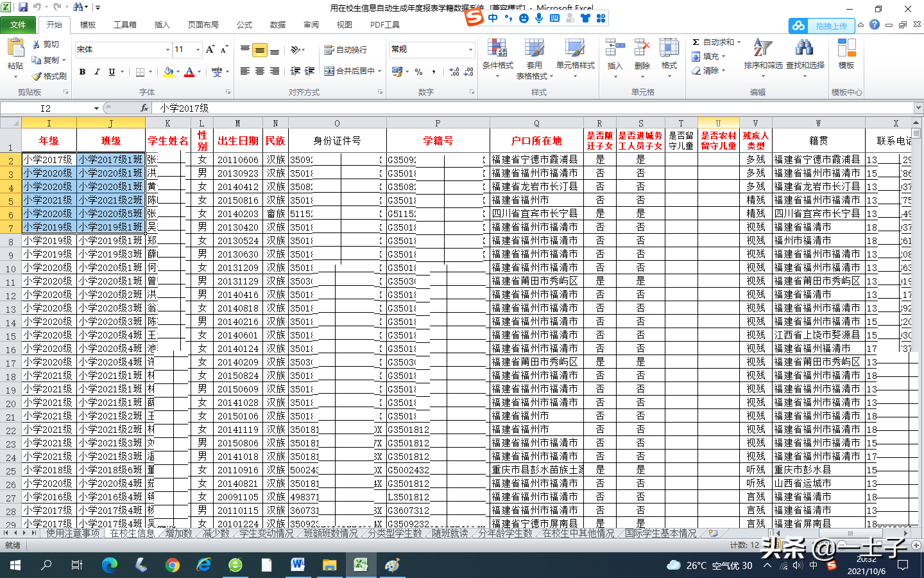Open File Explorer from the taskbar
The width and height of the screenshot is (924, 578).
329,565
